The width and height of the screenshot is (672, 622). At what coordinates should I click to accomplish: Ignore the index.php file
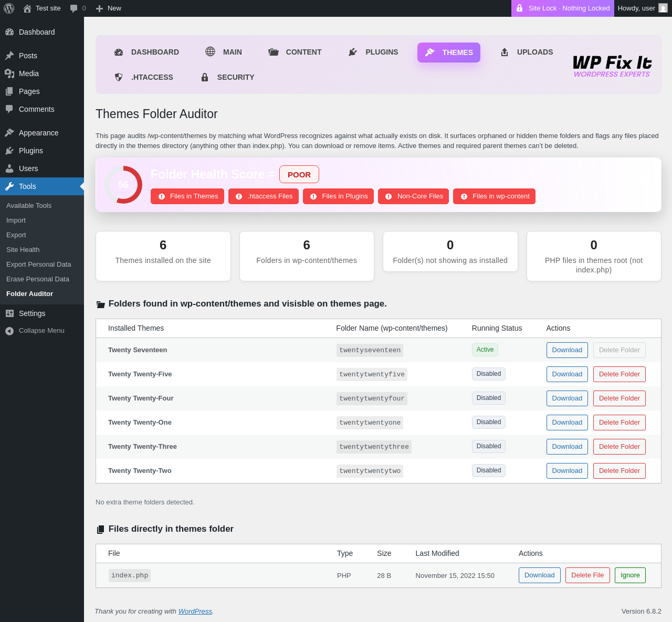click(630, 575)
